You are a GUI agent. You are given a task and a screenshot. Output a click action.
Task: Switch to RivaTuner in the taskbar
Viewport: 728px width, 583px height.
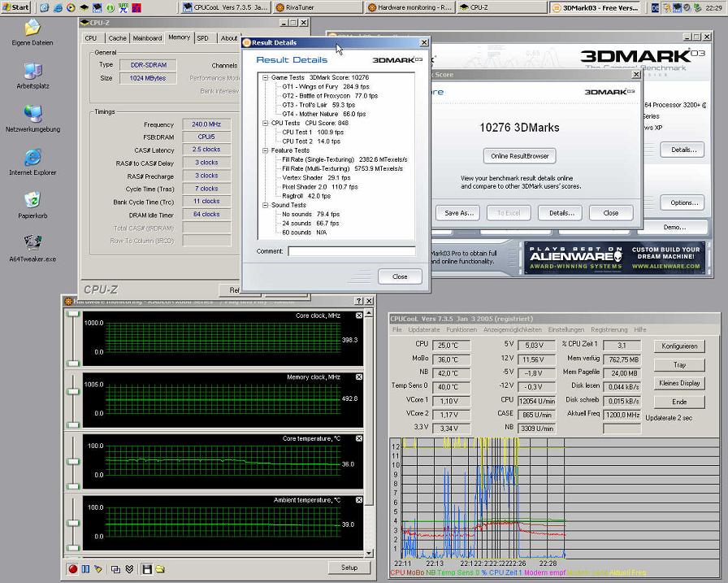317,7
